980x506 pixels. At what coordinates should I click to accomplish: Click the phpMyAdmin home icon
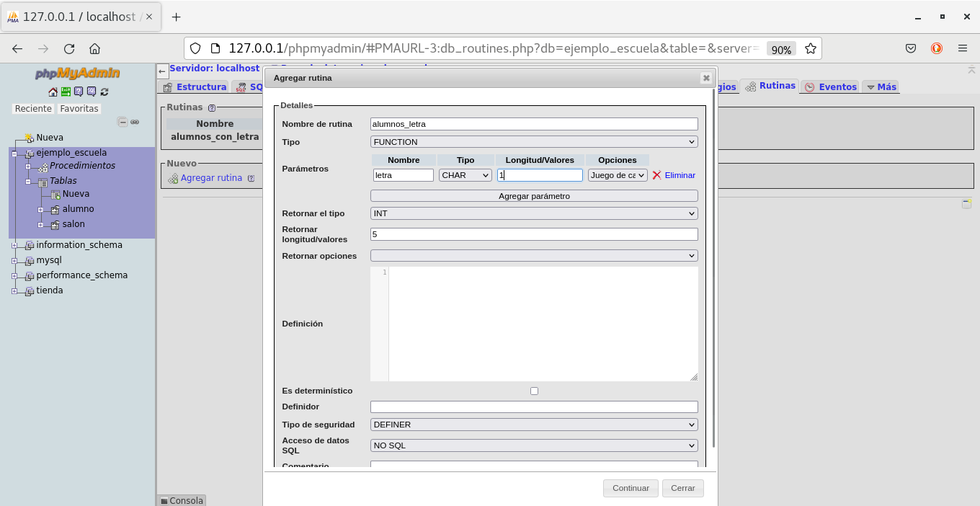(x=53, y=92)
